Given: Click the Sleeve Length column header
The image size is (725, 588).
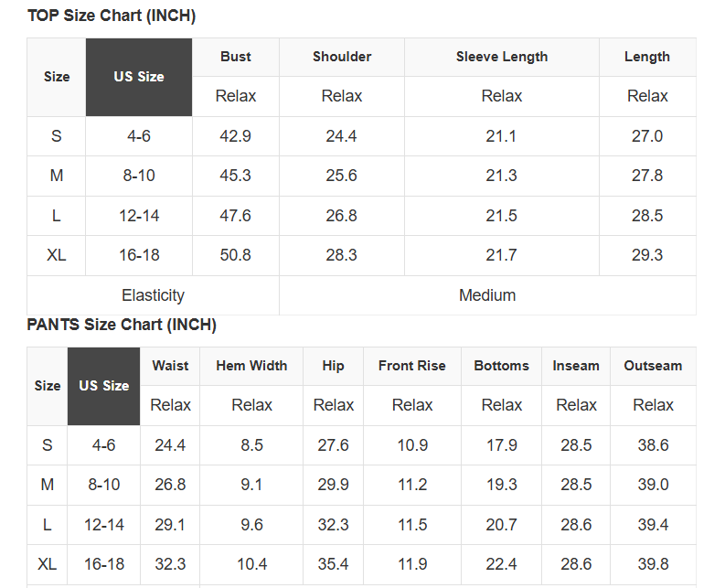Looking at the screenshot, I should [502, 57].
